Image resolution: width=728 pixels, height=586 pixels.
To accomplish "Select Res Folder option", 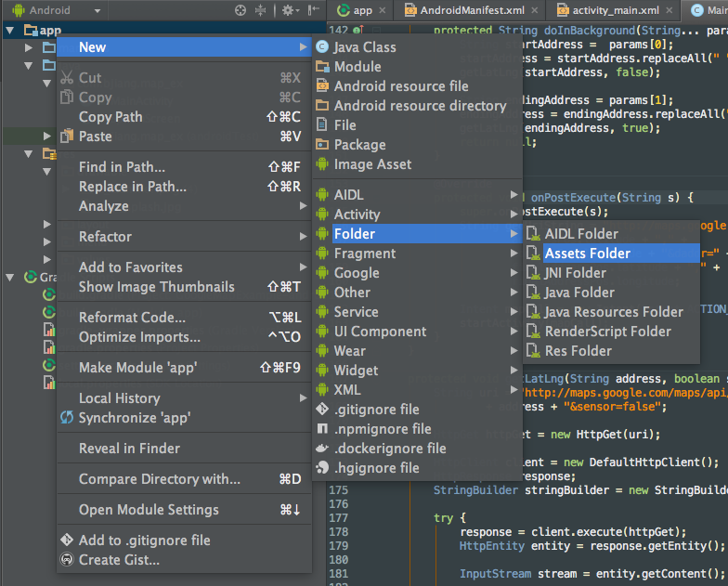I will pyautogui.click(x=611, y=351).
